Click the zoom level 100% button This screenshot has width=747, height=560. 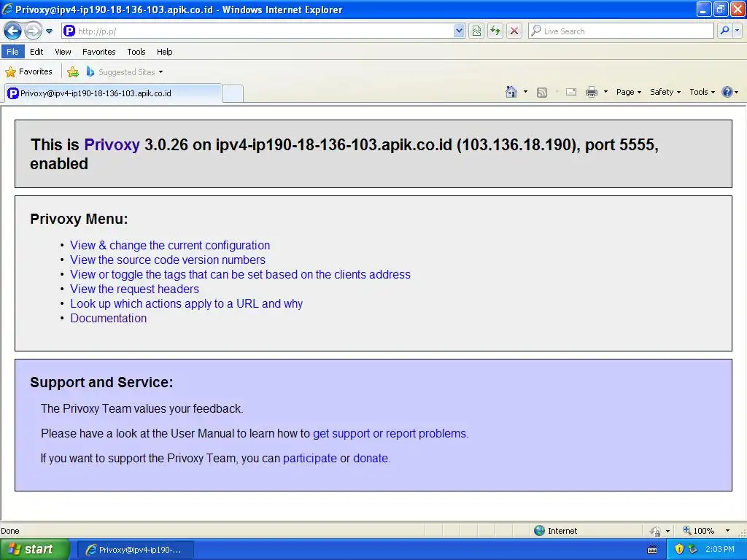click(x=698, y=531)
